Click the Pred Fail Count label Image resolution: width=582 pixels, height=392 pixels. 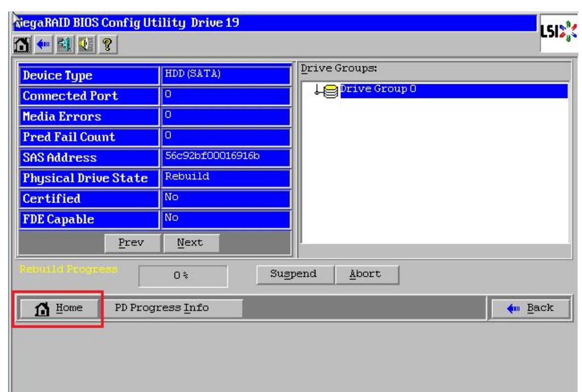(x=69, y=137)
